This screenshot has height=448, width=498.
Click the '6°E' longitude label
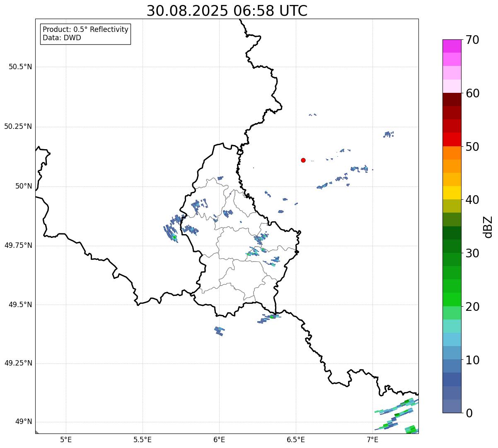(219, 440)
